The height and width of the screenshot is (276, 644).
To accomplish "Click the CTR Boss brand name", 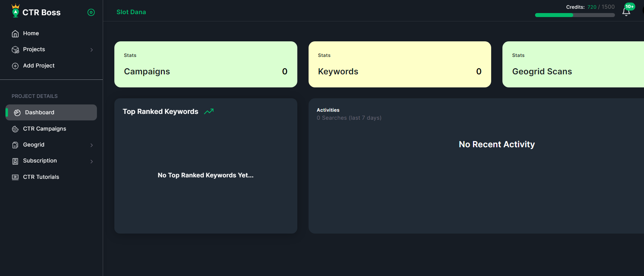I will point(41,12).
